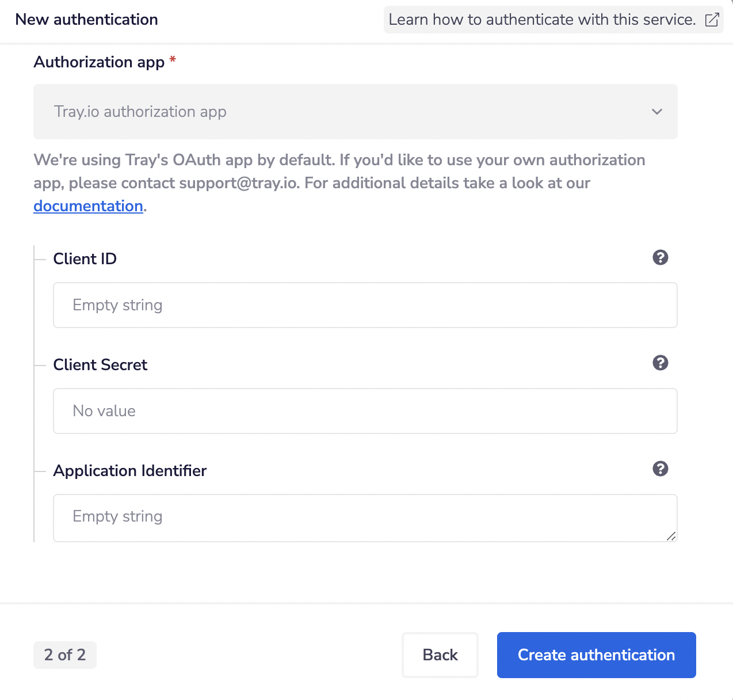Click the Back button
Screen dimensions: 733x700
point(440,655)
